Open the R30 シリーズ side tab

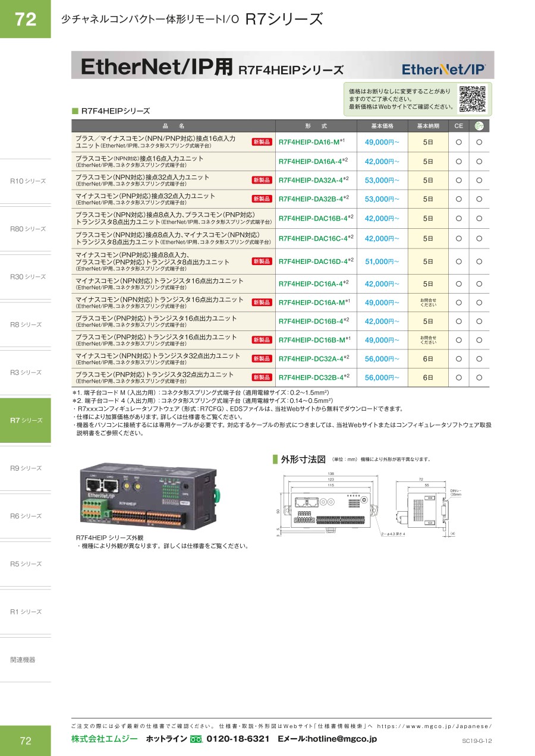coord(26,277)
